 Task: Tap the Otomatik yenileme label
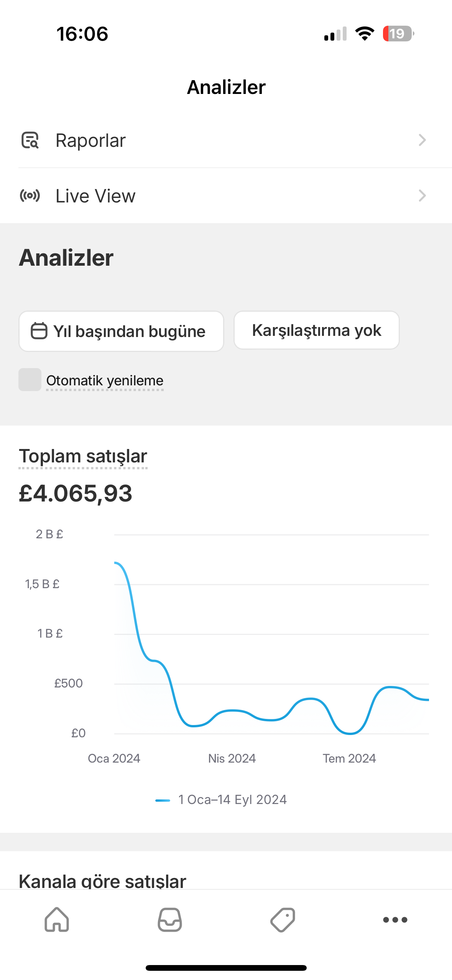point(105,380)
